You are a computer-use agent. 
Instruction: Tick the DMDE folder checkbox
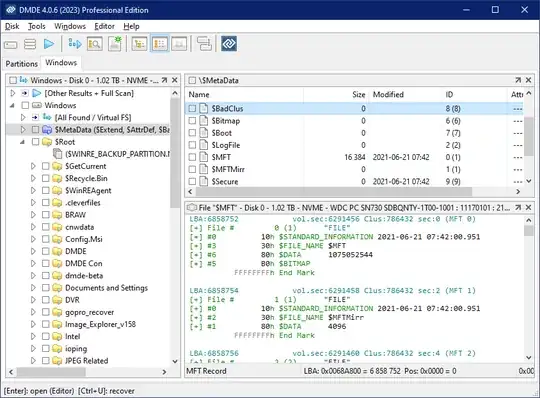pyautogui.click(x=45, y=251)
